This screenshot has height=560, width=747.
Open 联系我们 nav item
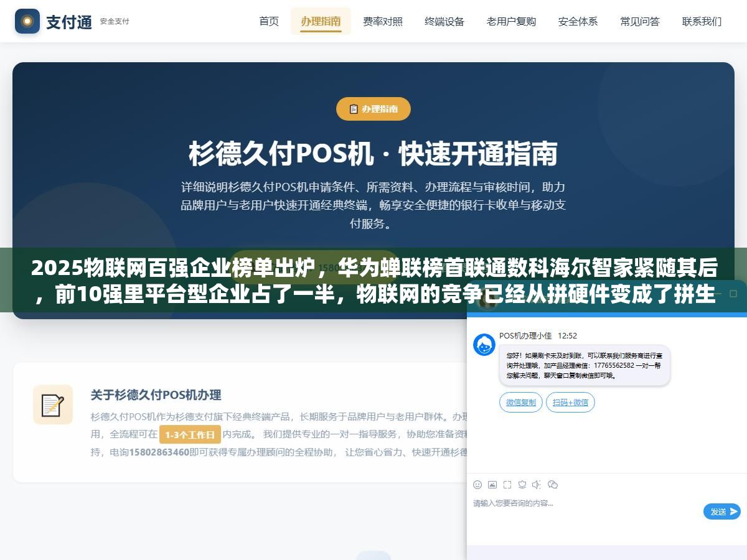point(702,21)
